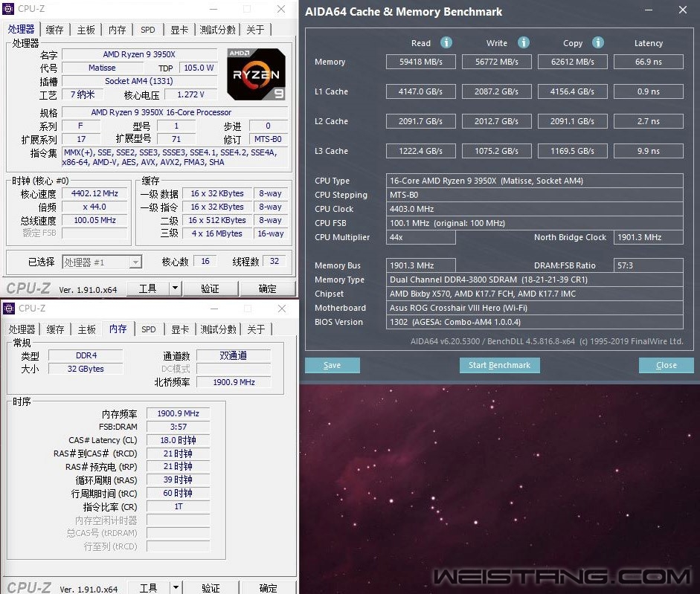Viewport: 700px width, 594px height.
Task: Click L1 Cache Read value 4147.0 GB/s
Action: coord(420,91)
